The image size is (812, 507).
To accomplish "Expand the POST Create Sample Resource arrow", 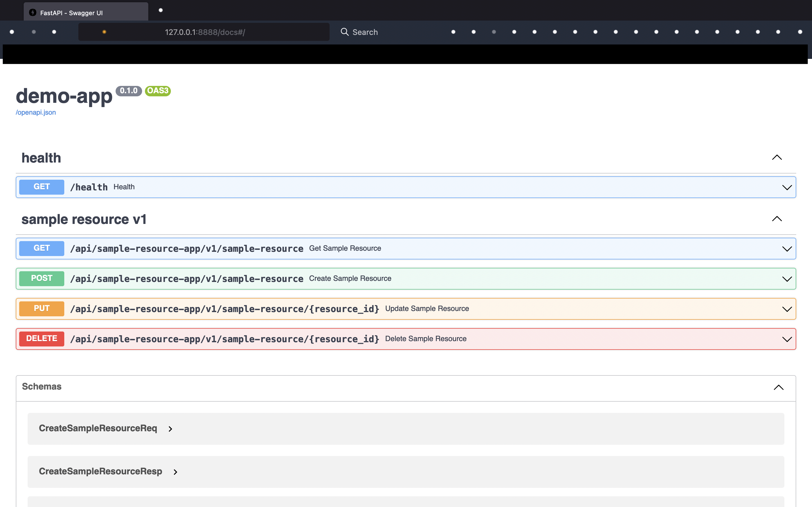I will [787, 279].
